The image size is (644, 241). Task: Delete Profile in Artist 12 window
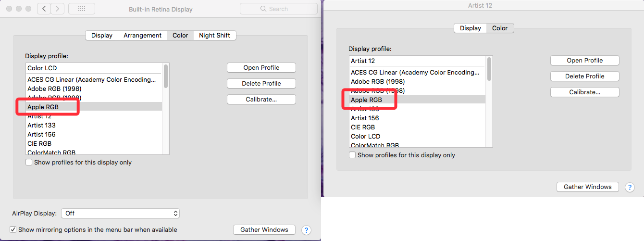[585, 76]
